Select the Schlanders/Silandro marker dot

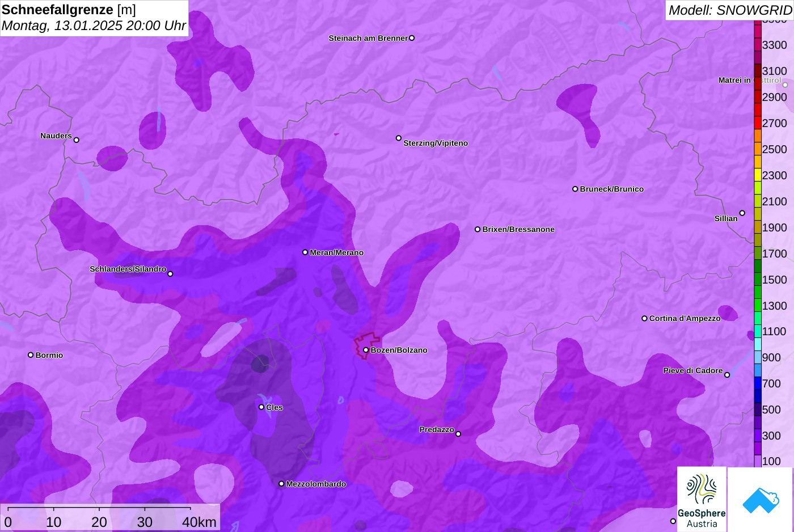coord(170,274)
